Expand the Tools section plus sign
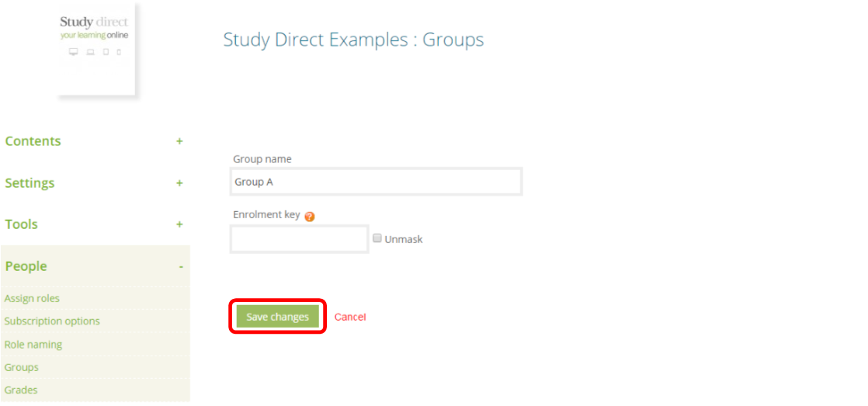This screenshot has height=406, width=868. [179, 224]
